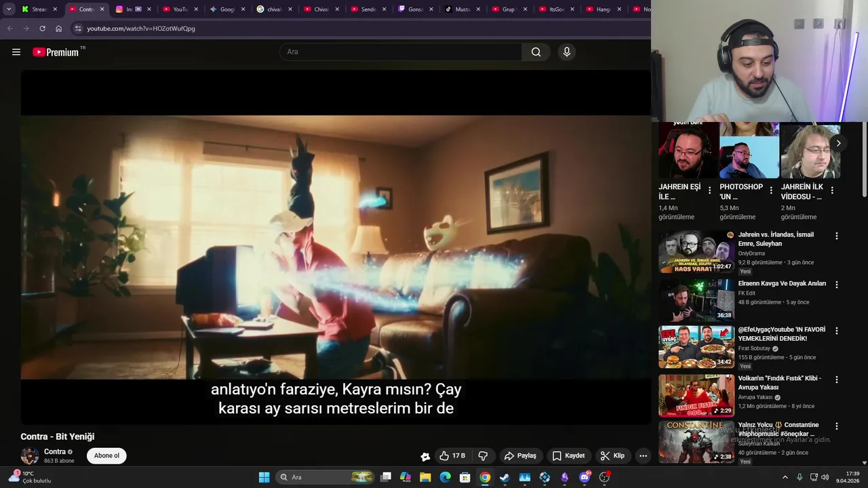Open EfeUygaç favori yemekler video thumbnail
Viewport: 868px width, 488px height.
click(x=696, y=347)
